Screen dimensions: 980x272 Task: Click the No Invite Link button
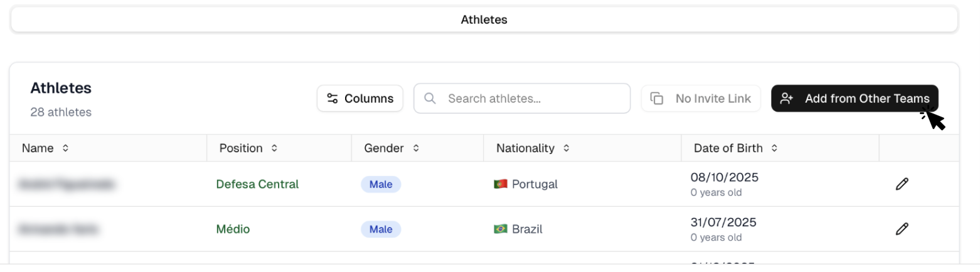701,98
